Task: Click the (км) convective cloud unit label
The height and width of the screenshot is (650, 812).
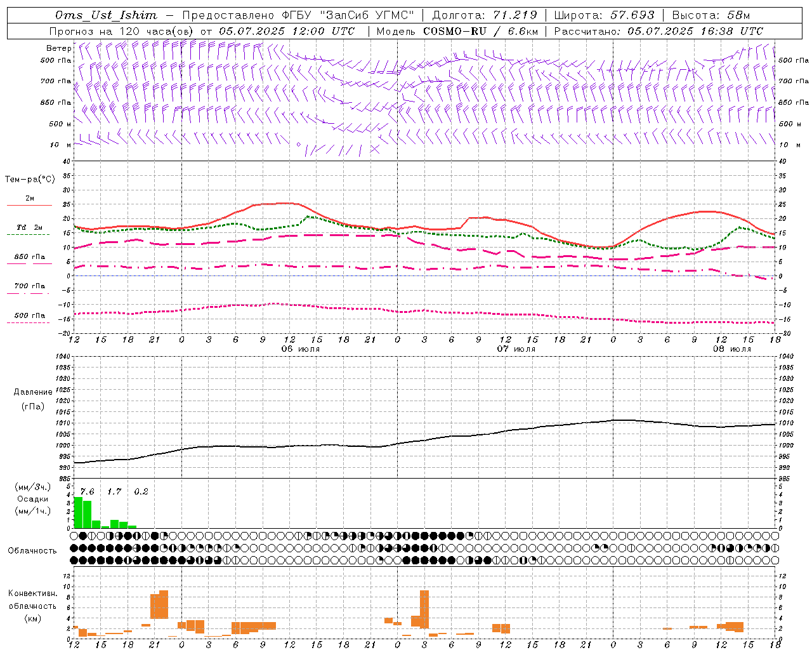Action: (32, 618)
